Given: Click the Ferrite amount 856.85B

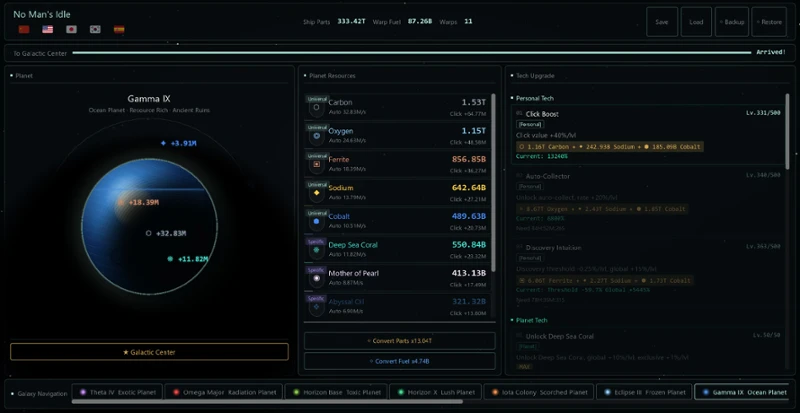Looking at the screenshot, I should [468, 159].
